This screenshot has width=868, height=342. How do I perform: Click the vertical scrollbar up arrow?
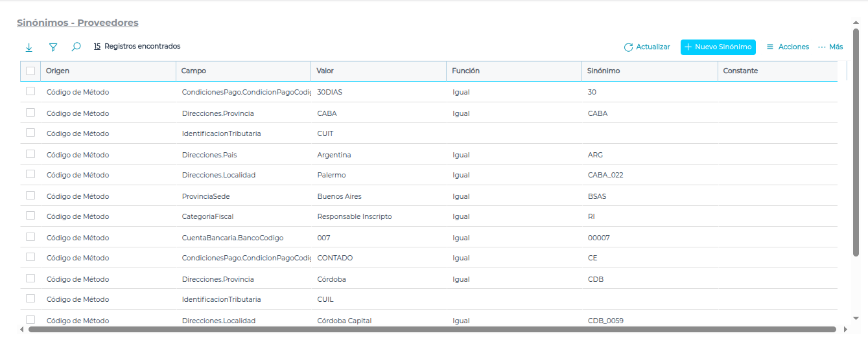(856, 23)
